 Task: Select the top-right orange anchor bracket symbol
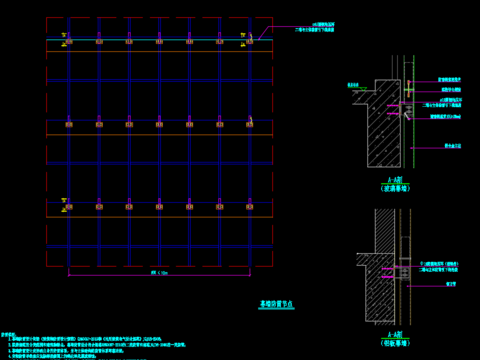click(x=250, y=41)
